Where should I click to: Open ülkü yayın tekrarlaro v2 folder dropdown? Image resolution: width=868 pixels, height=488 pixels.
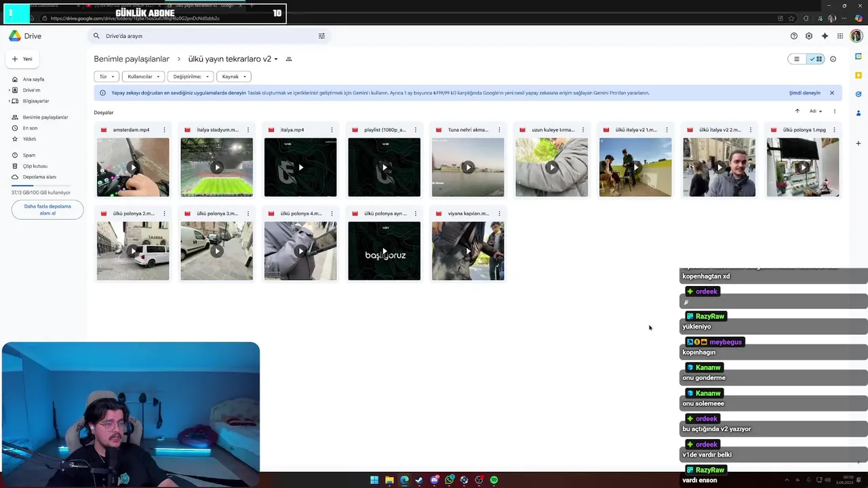click(276, 59)
